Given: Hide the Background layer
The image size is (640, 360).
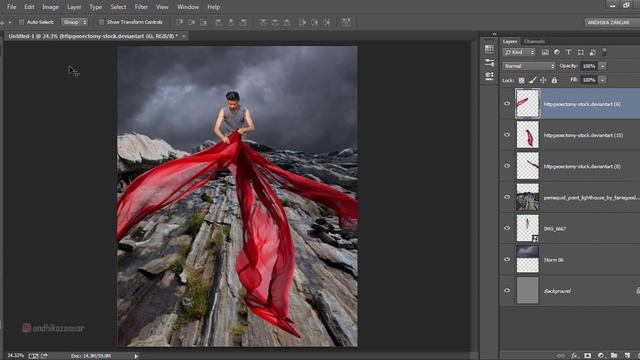Looking at the screenshot, I should click(x=507, y=290).
